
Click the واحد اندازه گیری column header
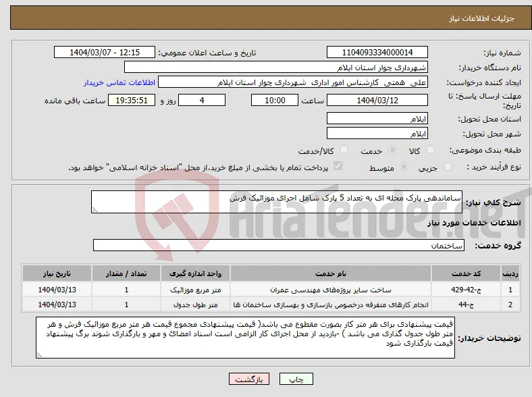[195, 273]
